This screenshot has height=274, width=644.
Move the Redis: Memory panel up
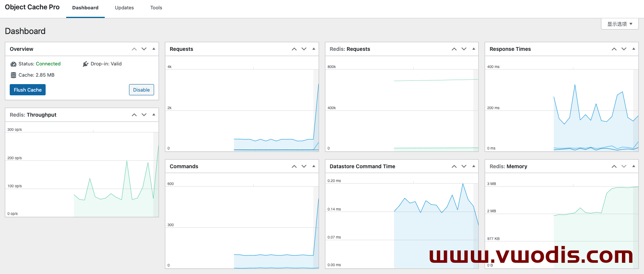tap(614, 166)
